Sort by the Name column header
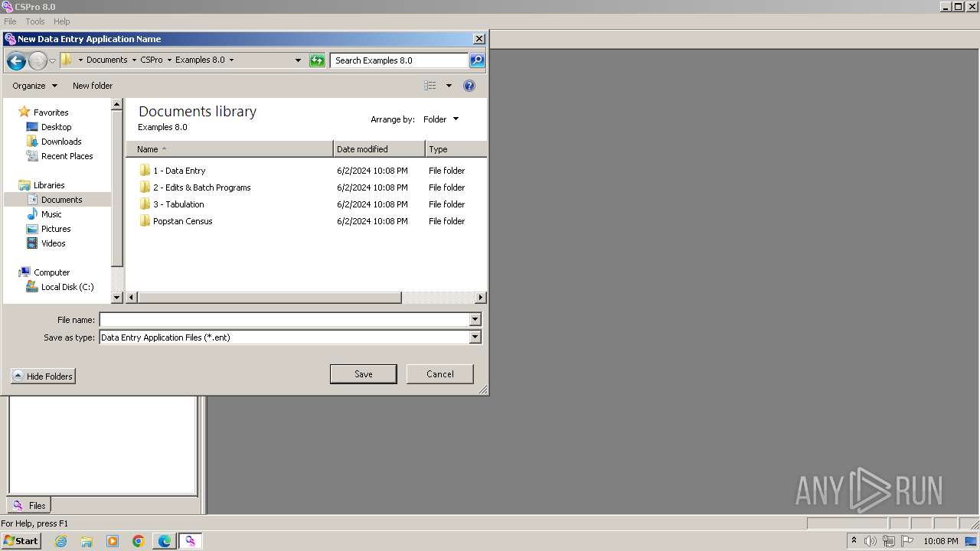Image resolution: width=980 pixels, height=551 pixels. point(230,149)
